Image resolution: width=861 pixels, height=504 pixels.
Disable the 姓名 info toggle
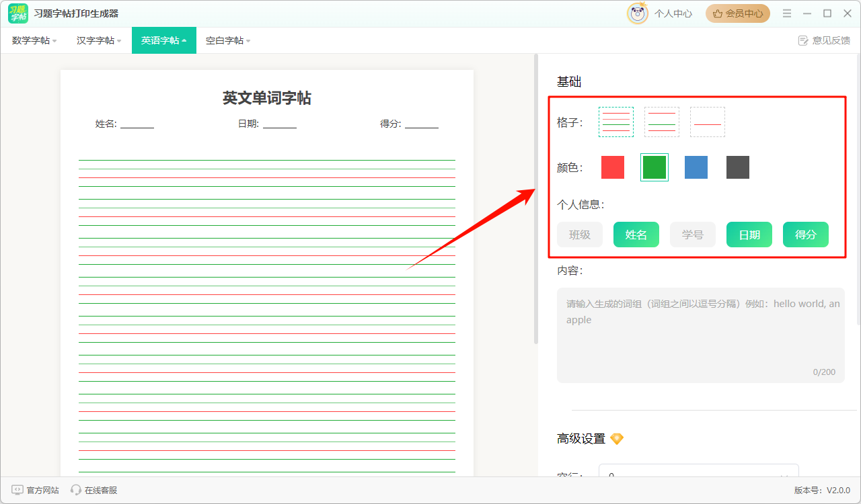point(636,235)
